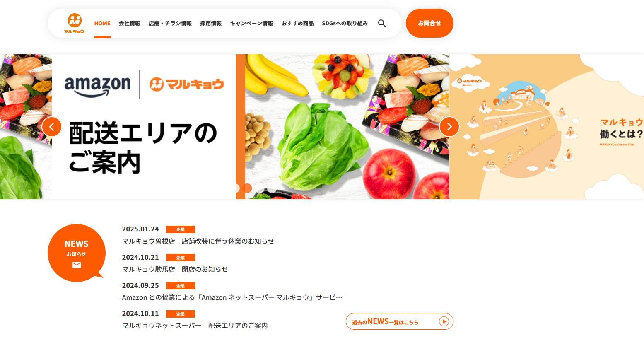The image size is (644, 340).
Task: Open 曽根店 店舗改装 news article
Action: click(x=198, y=241)
